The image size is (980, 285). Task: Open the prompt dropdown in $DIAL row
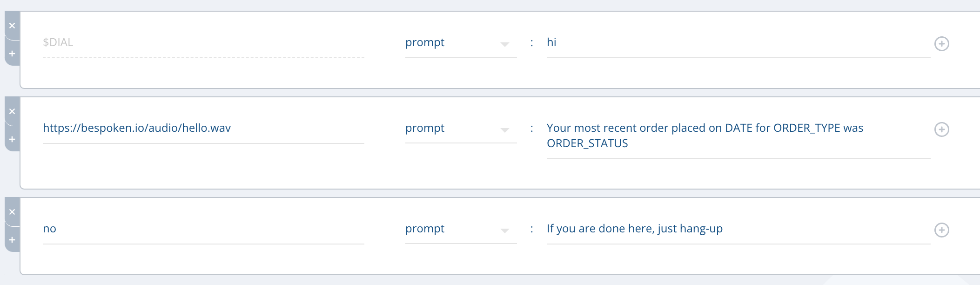coord(504,44)
